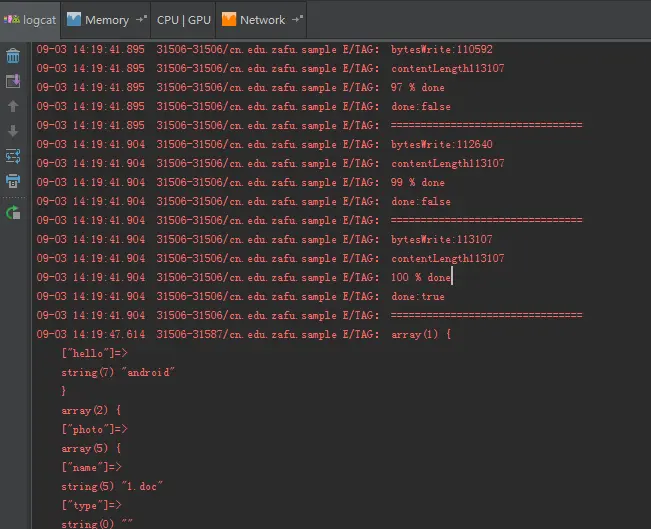This screenshot has width=651, height=529.
Task: Click the 'string(7) "android"' line
Action: [x=118, y=372]
